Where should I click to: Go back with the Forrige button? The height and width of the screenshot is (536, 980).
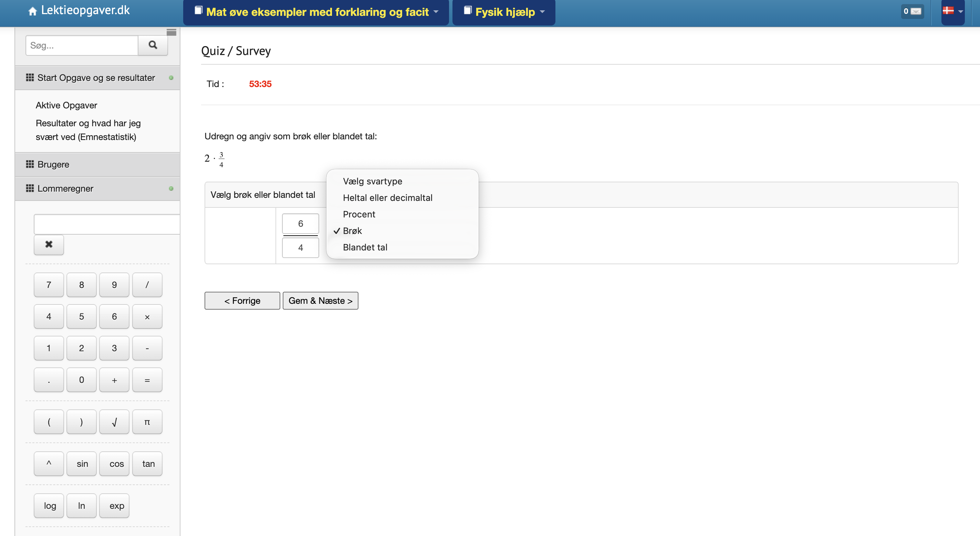click(242, 301)
